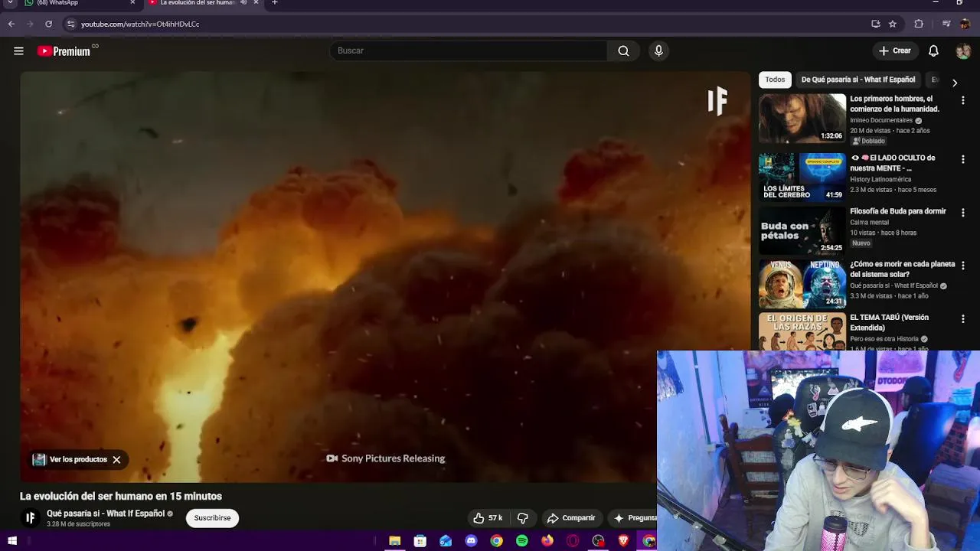This screenshot has width=980, height=551.
Task: Open options for Los primeros hombres video
Action: coord(963,100)
